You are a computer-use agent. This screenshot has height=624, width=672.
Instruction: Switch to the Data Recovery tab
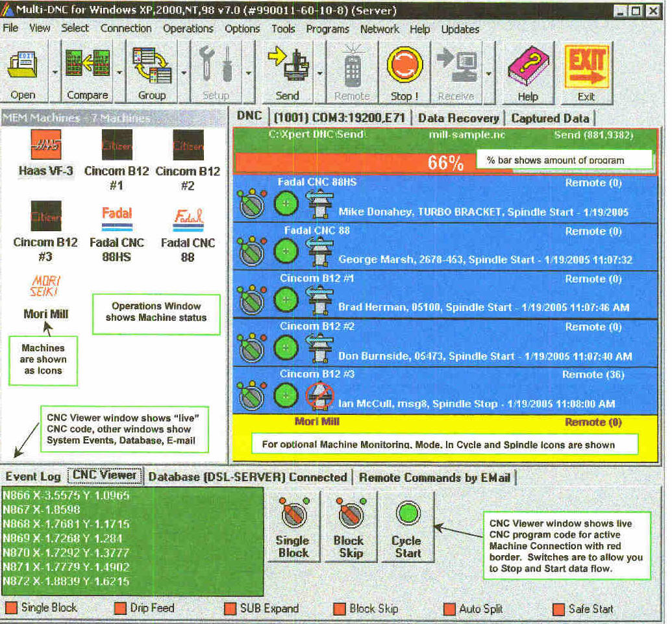coord(458,118)
